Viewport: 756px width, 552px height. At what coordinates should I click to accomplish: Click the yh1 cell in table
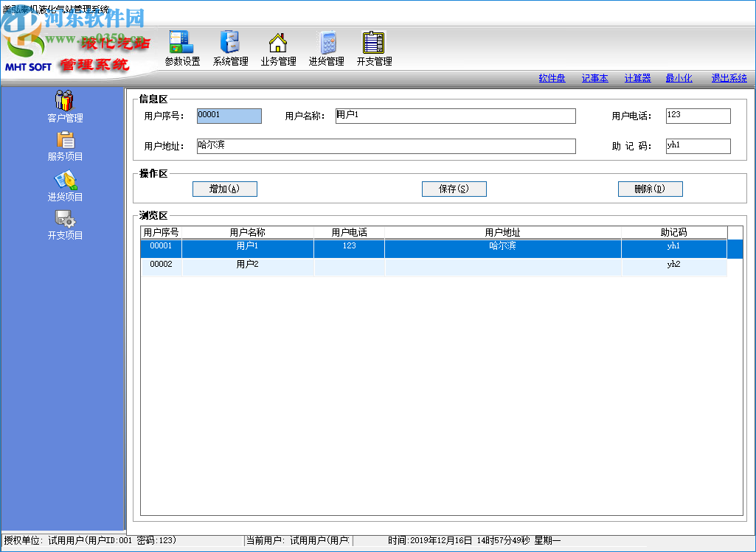pos(674,248)
